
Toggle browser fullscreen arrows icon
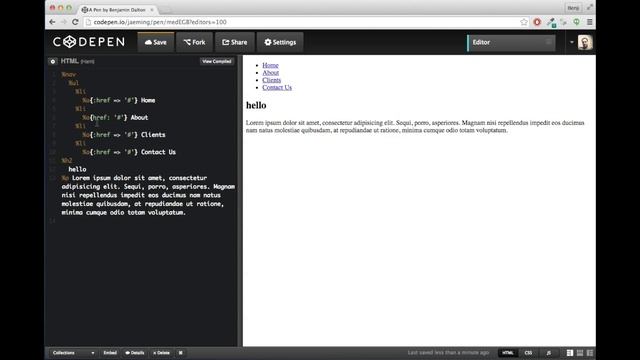[x=589, y=7]
